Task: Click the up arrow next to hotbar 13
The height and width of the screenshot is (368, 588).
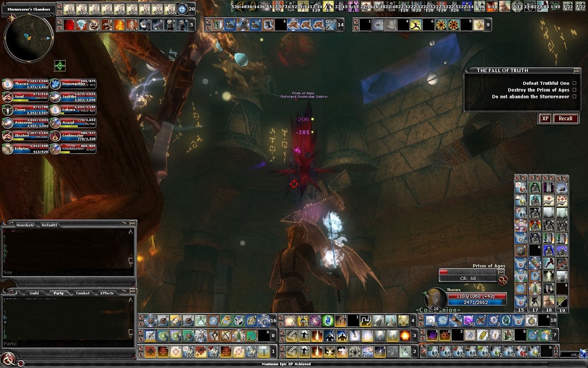Action: tap(555, 347)
